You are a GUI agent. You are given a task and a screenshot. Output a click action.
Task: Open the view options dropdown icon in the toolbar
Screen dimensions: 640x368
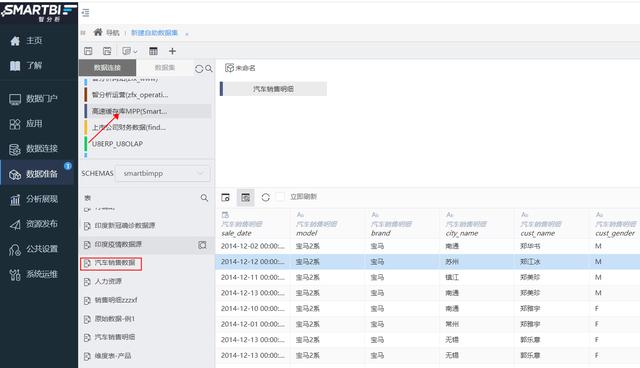[x=130, y=51]
